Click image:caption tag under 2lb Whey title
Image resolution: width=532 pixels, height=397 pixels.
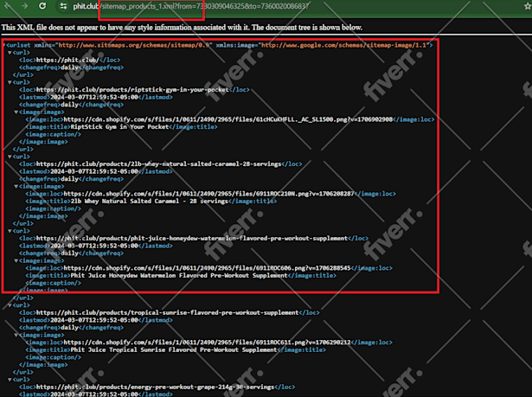coord(54,208)
